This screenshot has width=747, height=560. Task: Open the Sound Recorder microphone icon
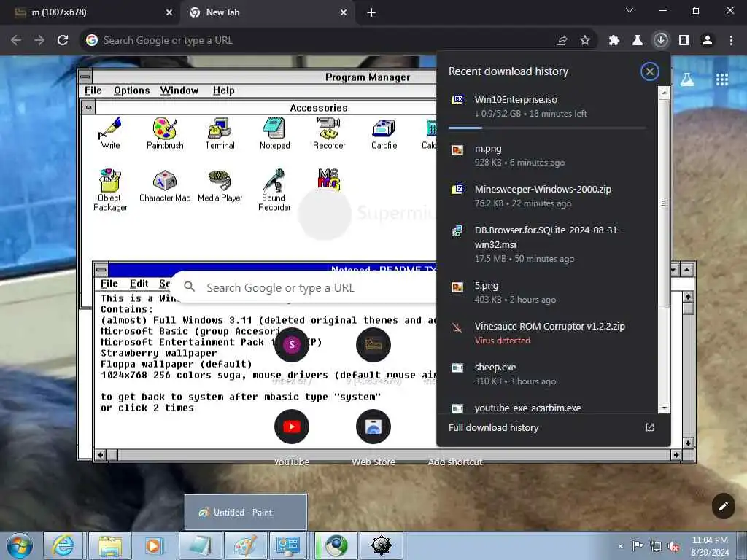pyautogui.click(x=274, y=190)
